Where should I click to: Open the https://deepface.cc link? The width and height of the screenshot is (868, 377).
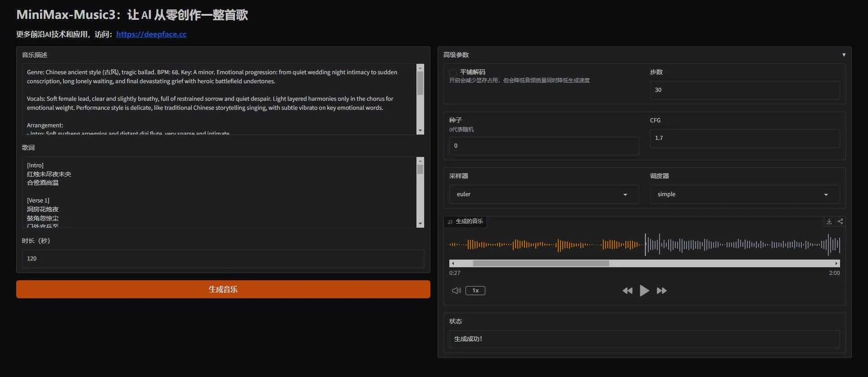[x=151, y=34]
